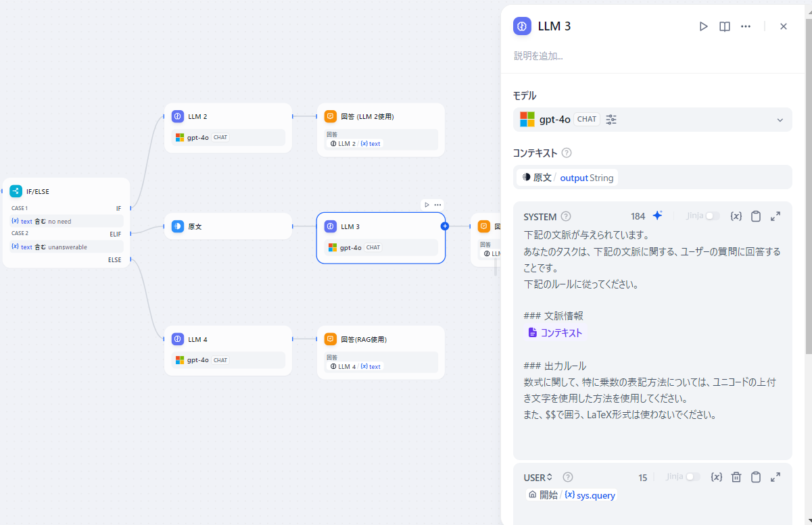The width and height of the screenshot is (812, 525).
Task: Insert a variable into the SYSTEM prompt
Action: 736,216
